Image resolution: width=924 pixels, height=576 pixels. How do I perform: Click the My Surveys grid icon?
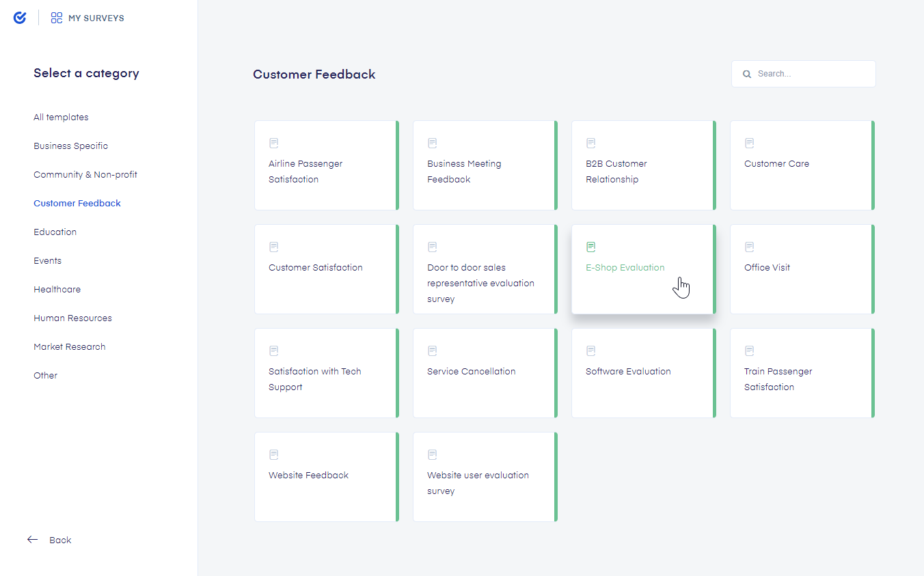click(x=57, y=18)
